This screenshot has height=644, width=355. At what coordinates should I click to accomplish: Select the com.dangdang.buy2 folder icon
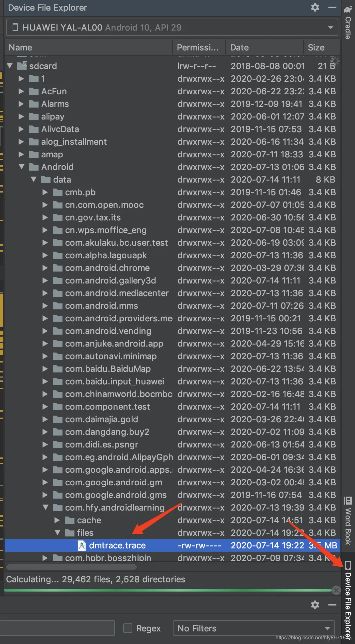[x=58, y=432]
